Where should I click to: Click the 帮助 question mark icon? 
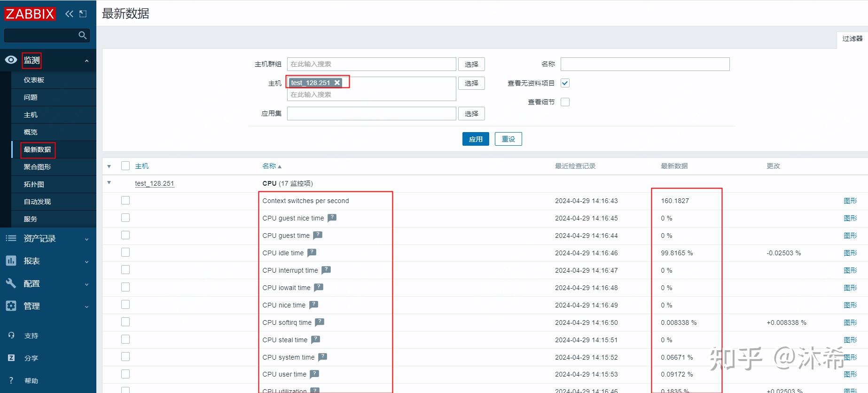point(11,380)
